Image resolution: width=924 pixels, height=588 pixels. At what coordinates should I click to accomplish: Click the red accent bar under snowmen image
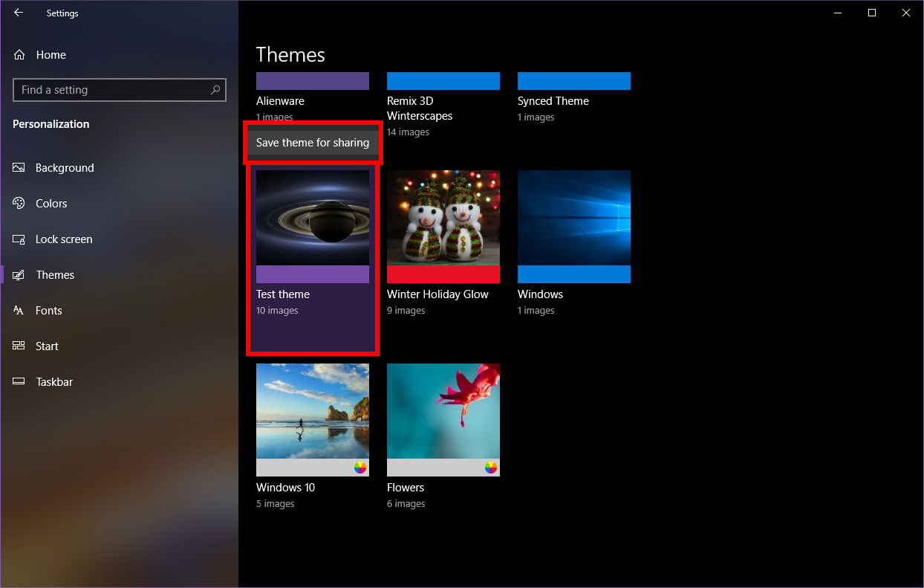(443, 274)
